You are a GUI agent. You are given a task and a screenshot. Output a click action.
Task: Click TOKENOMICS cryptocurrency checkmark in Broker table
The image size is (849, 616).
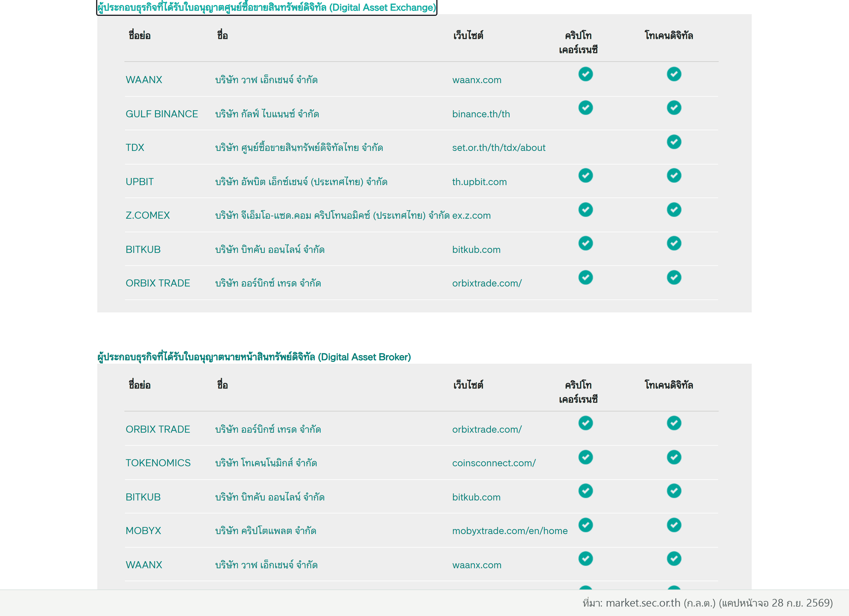pos(585,457)
